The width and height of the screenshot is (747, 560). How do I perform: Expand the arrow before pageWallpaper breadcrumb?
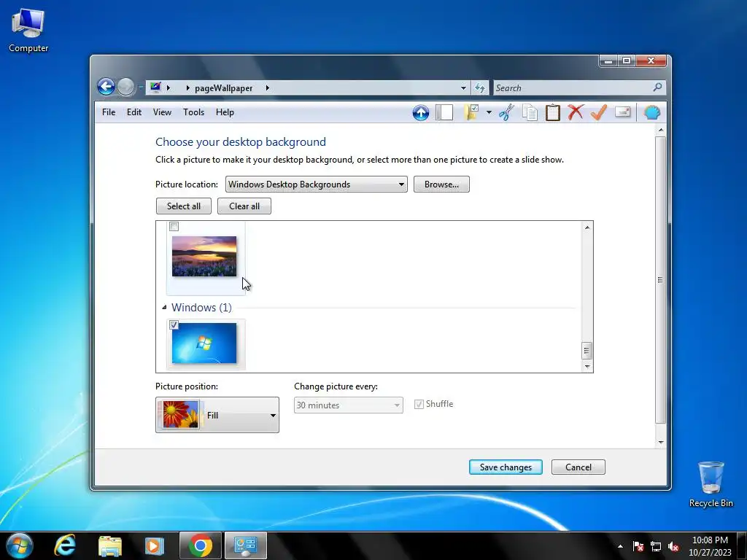(x=187, y=87)
